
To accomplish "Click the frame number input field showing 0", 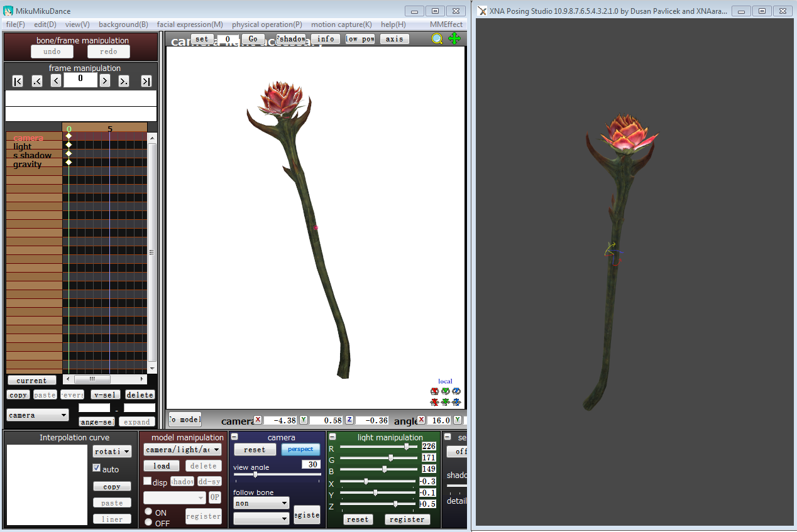I will (x=80, y=80).
